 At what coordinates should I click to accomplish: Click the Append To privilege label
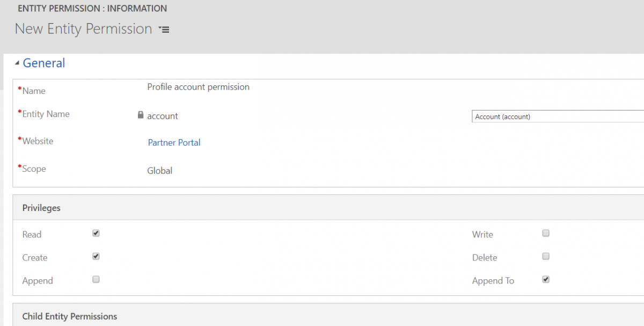tap(493, 281)
